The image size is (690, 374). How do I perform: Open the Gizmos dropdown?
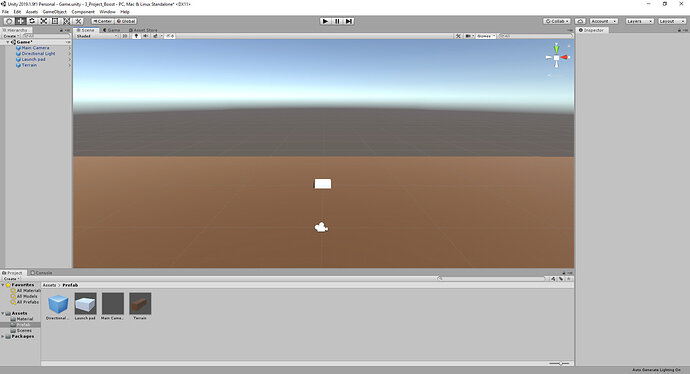tap(486, 36)
